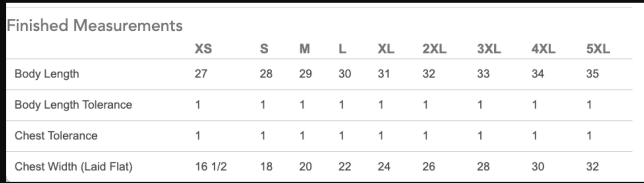Viewport: 644px width, 183px height.
Task: Click the S size column header
Action: [x=264, y=49]
